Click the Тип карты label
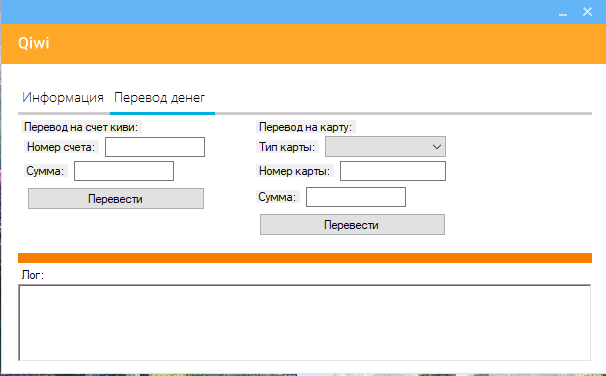 tap(287, 147)
